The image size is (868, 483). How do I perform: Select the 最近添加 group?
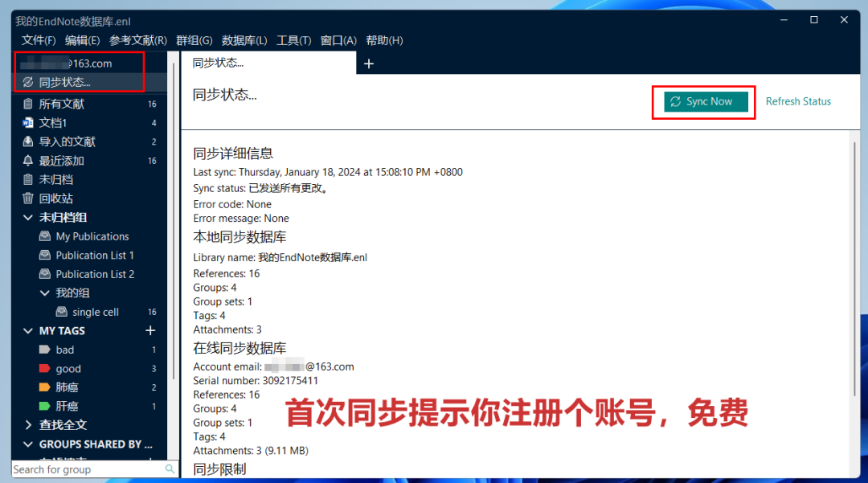click(x=89, y=161)
